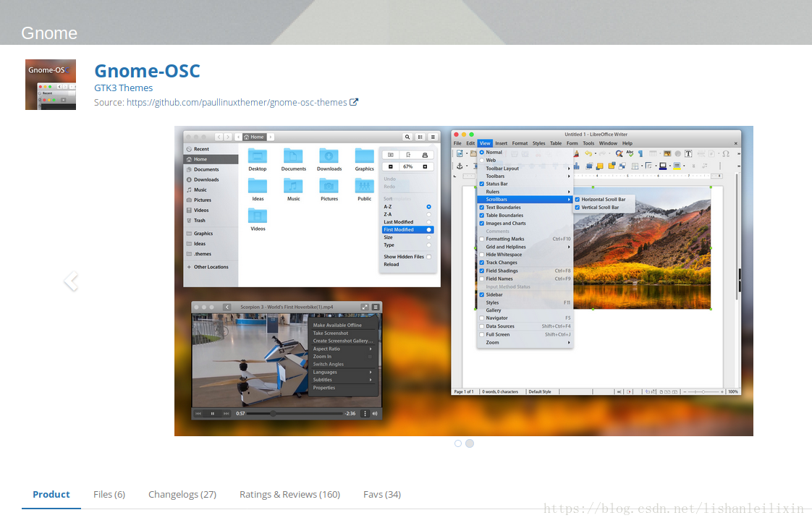Skip to previous track in video player

coord(198,414)
